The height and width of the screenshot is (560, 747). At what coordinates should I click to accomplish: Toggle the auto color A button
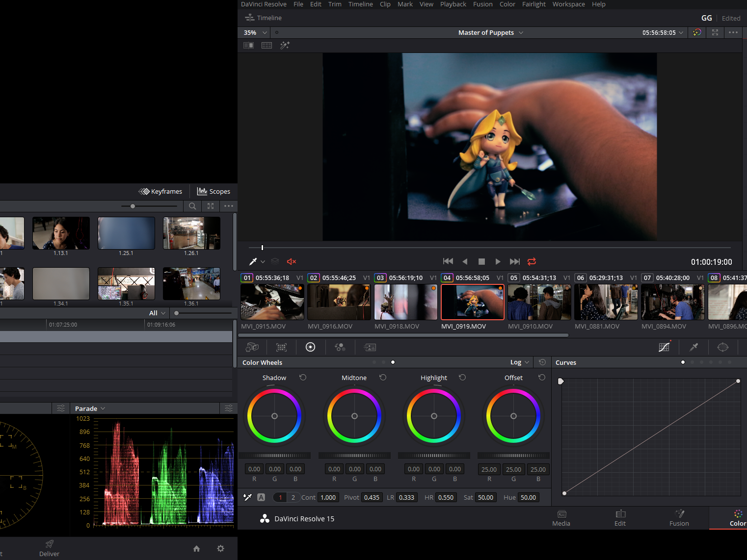261,497
